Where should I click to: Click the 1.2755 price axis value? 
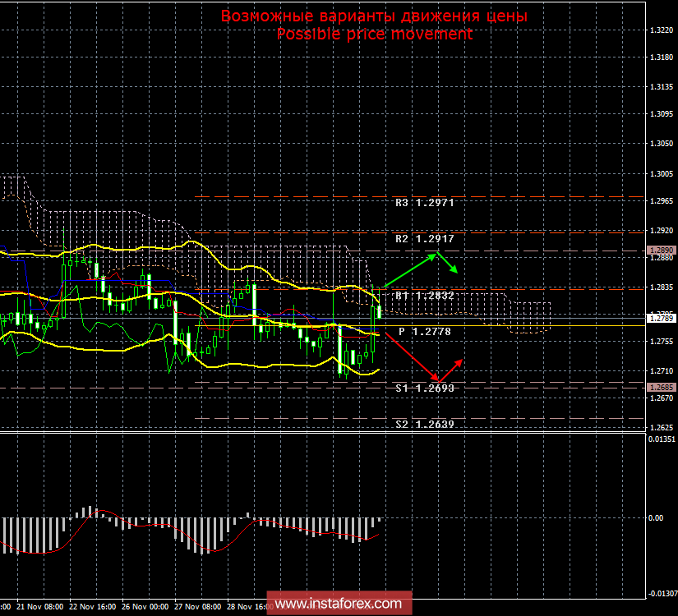coord(662,342)
